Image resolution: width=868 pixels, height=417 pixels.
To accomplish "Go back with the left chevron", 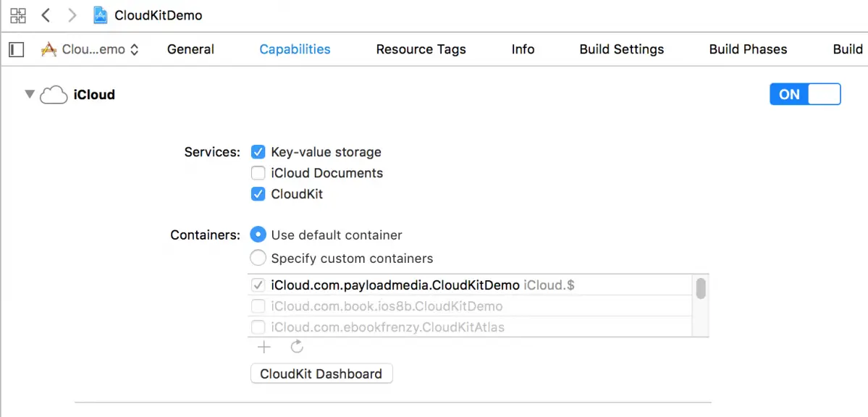I will pyautogui.click(x=46, y=15).
